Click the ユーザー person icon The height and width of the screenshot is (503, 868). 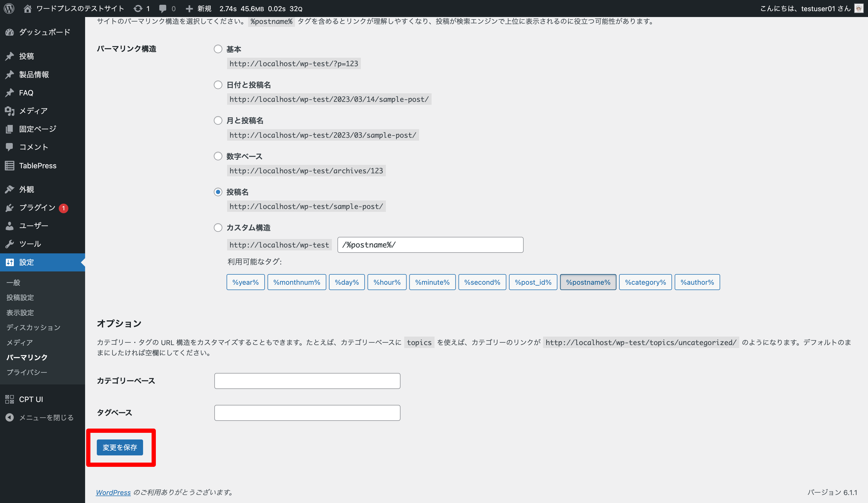[10, 226]
